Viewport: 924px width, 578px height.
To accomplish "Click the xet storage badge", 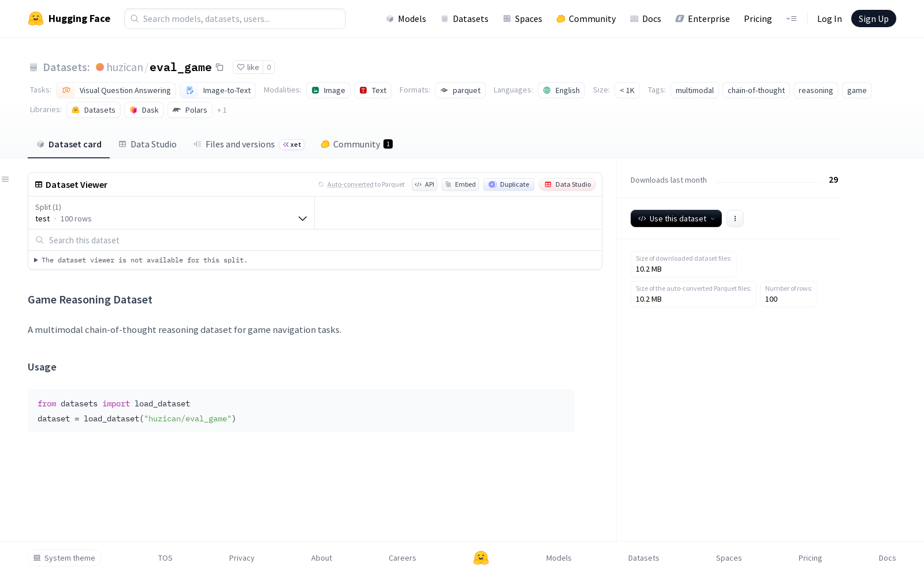I will (292, 144).
